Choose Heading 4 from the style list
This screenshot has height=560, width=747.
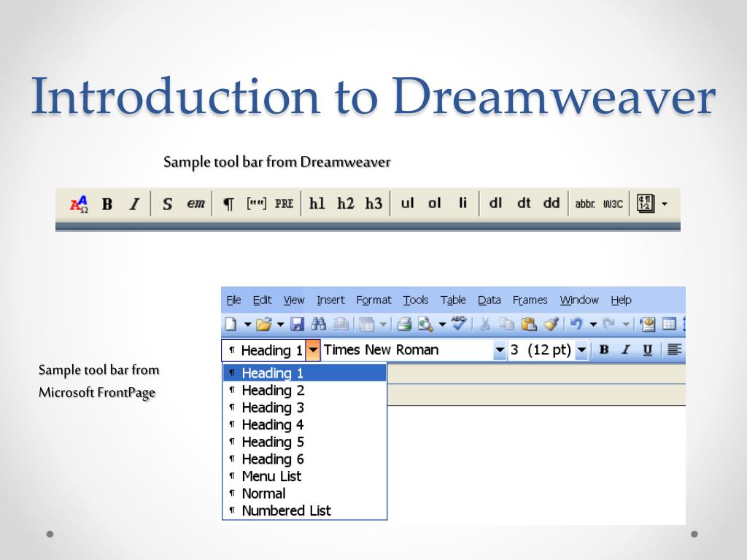[304, 425]
